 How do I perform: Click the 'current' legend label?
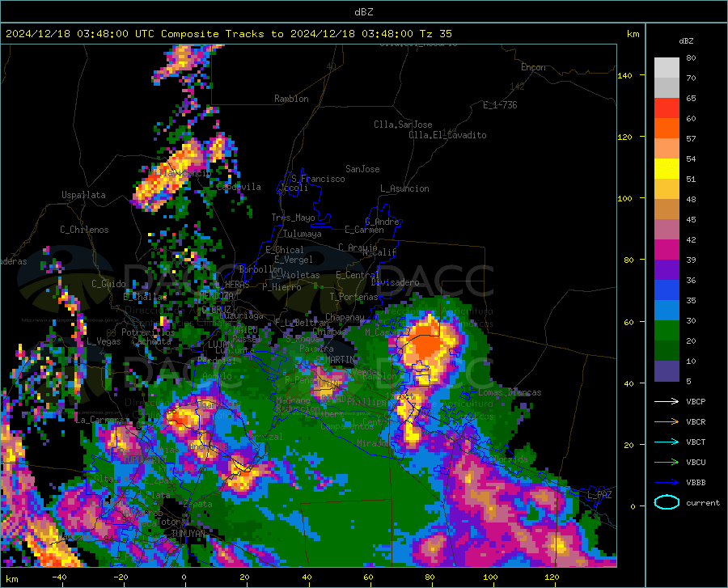703,502
